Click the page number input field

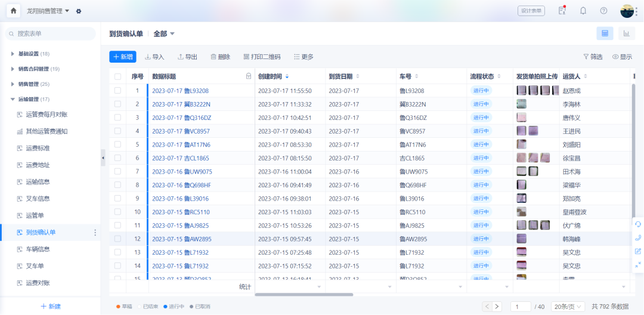(521, 307)
